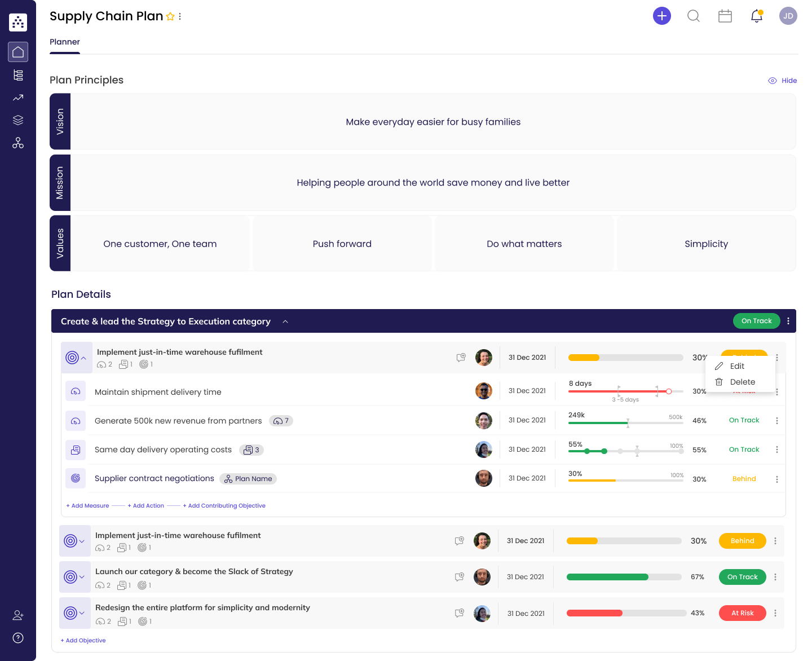Screen dimensions: 812x661
Task: Collapse the Create & lead the Strategy objective
Action: (x=285, y=321)
